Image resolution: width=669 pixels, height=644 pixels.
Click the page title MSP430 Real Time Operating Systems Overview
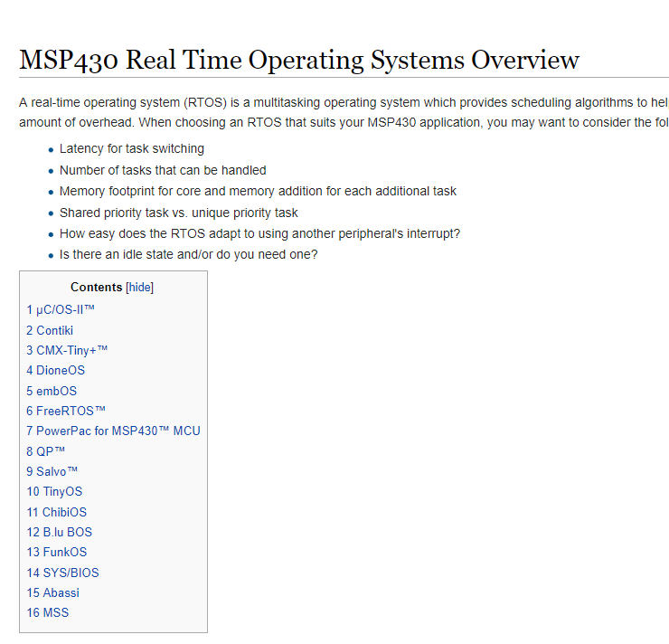click(299, 60)
